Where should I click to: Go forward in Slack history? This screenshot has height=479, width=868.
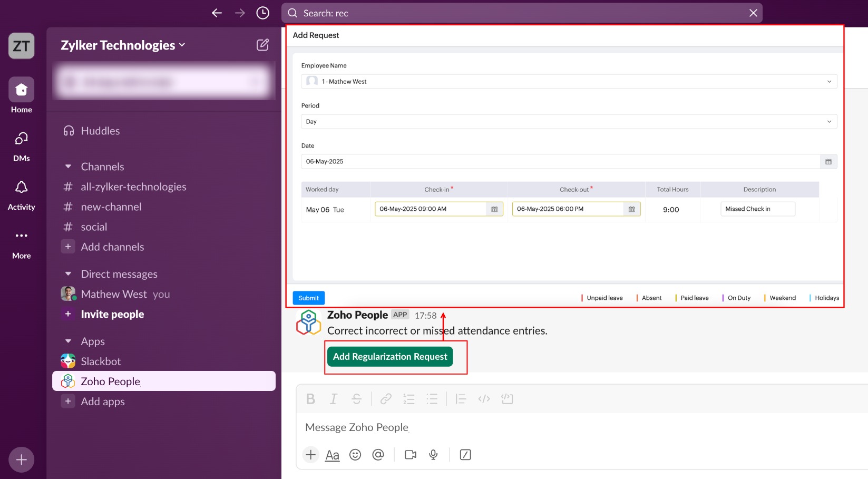click(x=240, y=13)
